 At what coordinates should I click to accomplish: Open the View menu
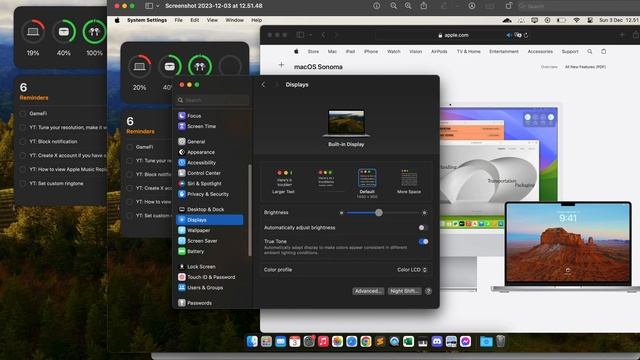(212, 20)
